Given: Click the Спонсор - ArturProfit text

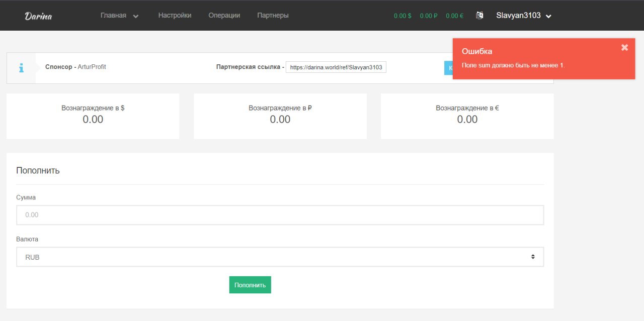Looking at the screenshot, I should coord(75,67).
